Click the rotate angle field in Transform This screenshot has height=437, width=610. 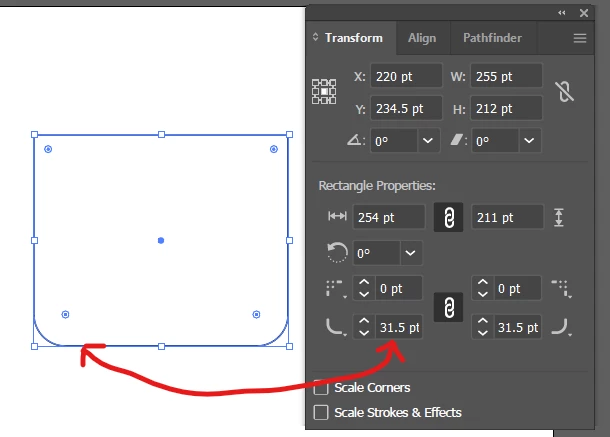pyautogui.click(x=394, y=140)
